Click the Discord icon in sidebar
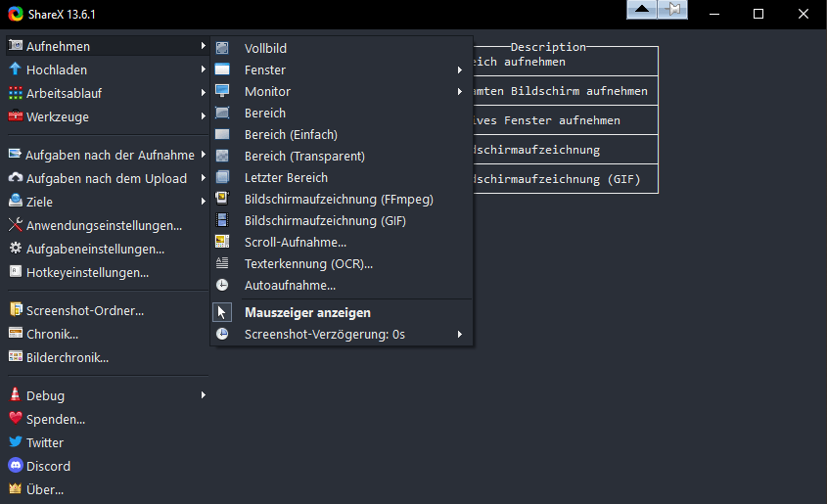The image size is (827, 504). (x=16, y=467)
